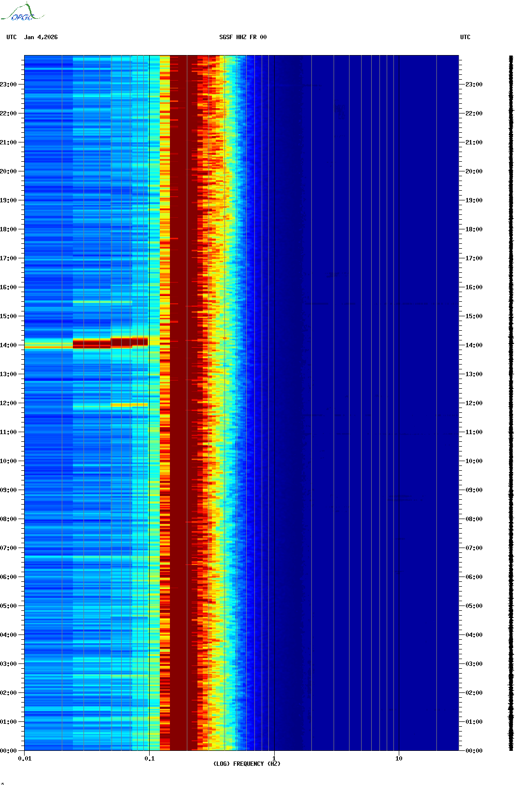This screenshot has width=532, height=789.
Task: Click the 07:00 label on left time axis
Action: [x=8, y=548]
